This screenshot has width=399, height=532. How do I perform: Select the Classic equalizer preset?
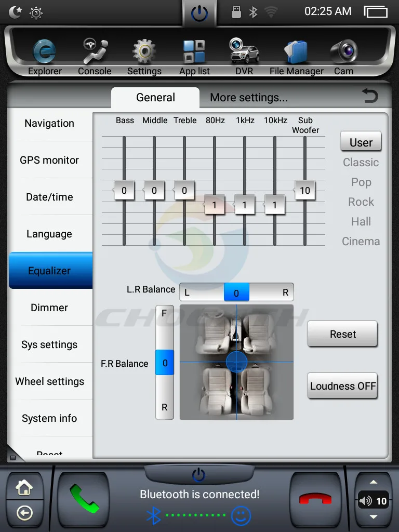pyautogui.click(x=361, y=162)
